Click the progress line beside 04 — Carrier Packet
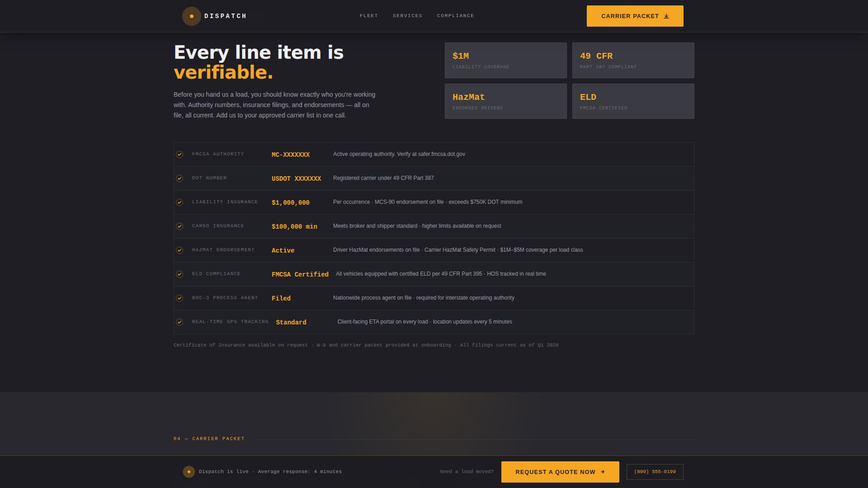Image resolution: width=868 pixels, height=488 pixels. pos(475,438)
